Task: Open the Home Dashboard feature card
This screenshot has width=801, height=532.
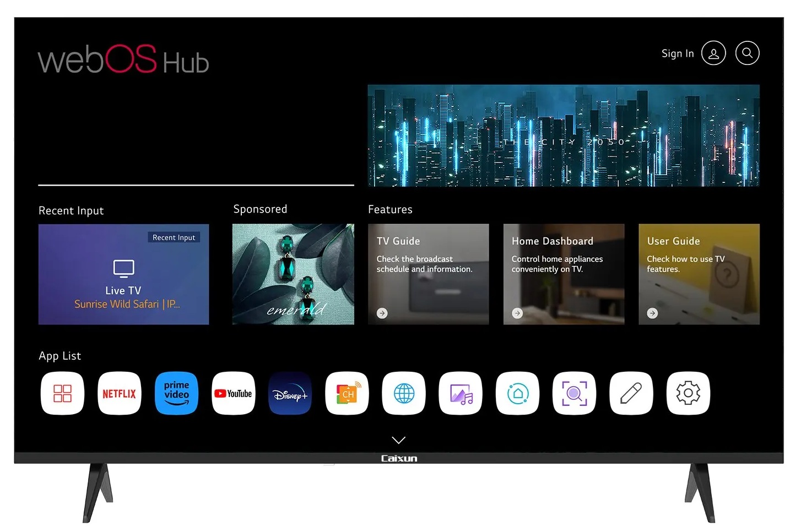Action: point(564,274)
